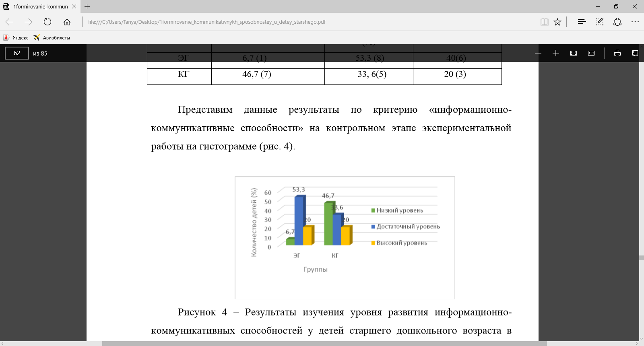Click the horizontal scrollbar thumb
The width and height of the screenshot is (644, 346).
(324, 344)
